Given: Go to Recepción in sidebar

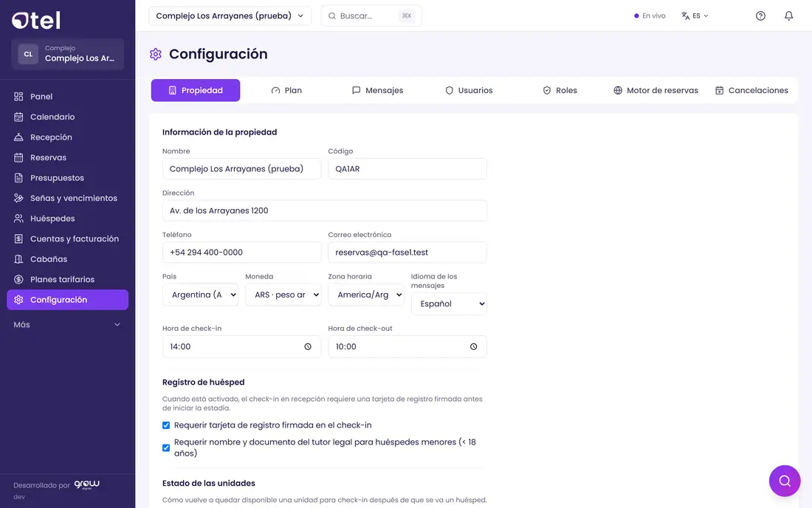Looking at the screenshot, I should pos(67,137).
